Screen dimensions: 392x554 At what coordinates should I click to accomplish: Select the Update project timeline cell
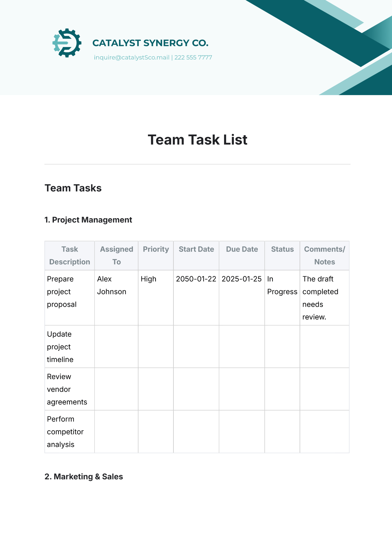point(70,347)
